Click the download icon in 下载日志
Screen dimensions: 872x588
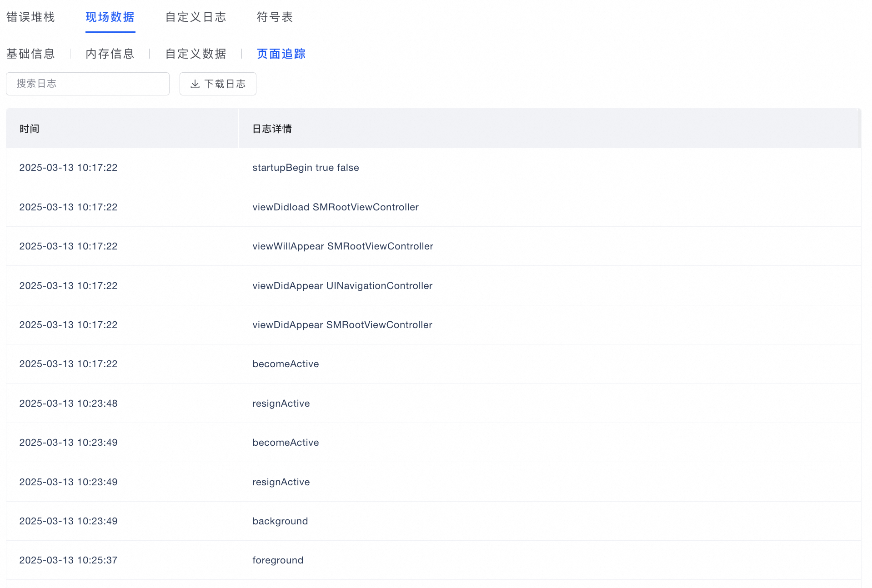[195, 84]
